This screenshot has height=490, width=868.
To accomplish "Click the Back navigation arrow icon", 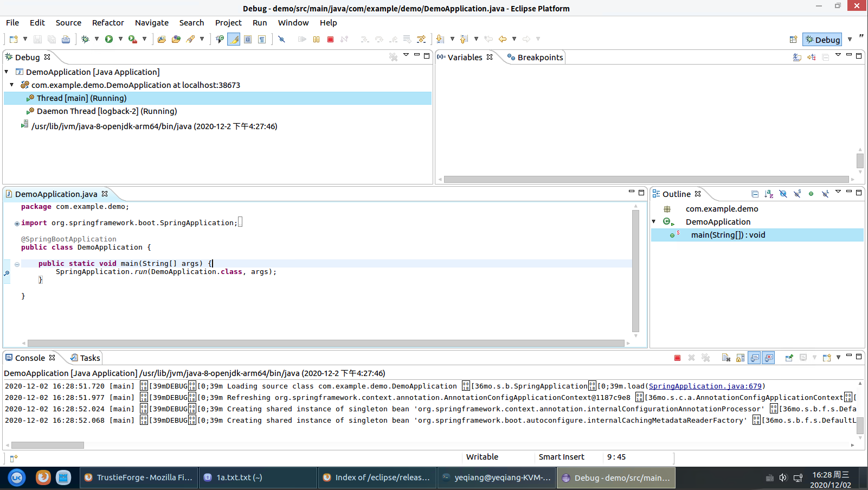I will (503, 39).
